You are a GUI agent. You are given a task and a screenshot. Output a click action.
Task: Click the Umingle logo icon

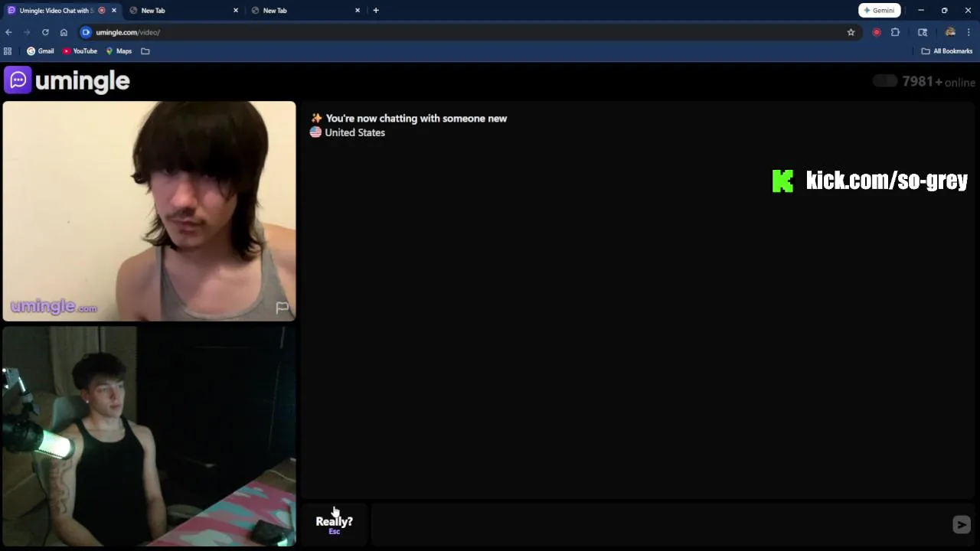(18, 80)
